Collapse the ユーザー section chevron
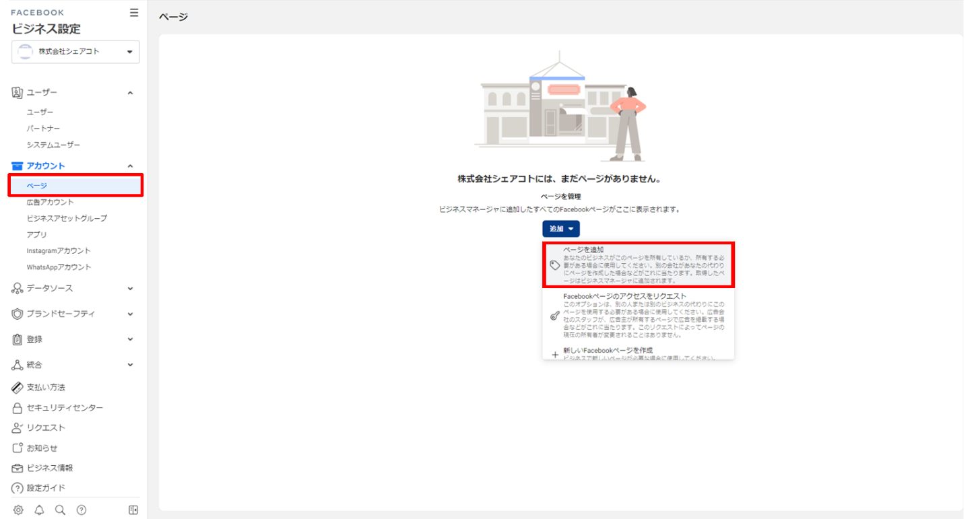The image size is (980, 519). coord(130,93)
